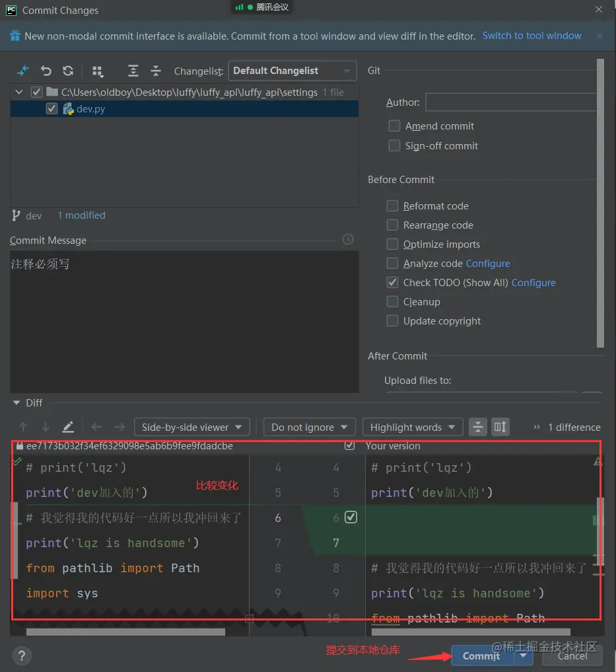Image resolution: width=616 pixels, height=672 pixels.
Task: Enable Optimize imports checkbox
Action: click(x=392, y=244)
